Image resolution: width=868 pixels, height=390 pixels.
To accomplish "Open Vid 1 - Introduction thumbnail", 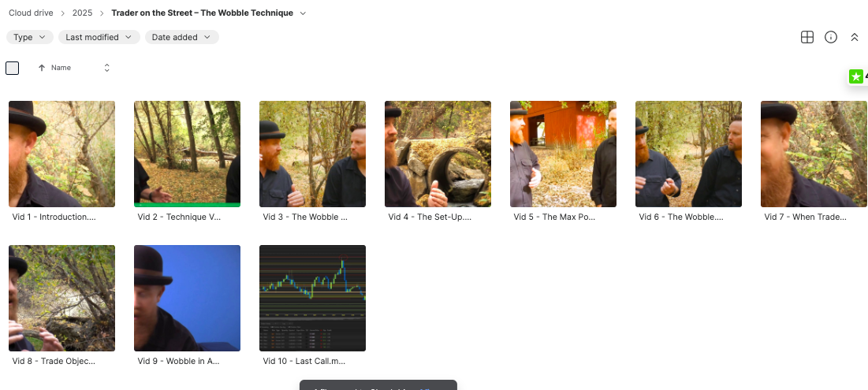I will point(62,154).
